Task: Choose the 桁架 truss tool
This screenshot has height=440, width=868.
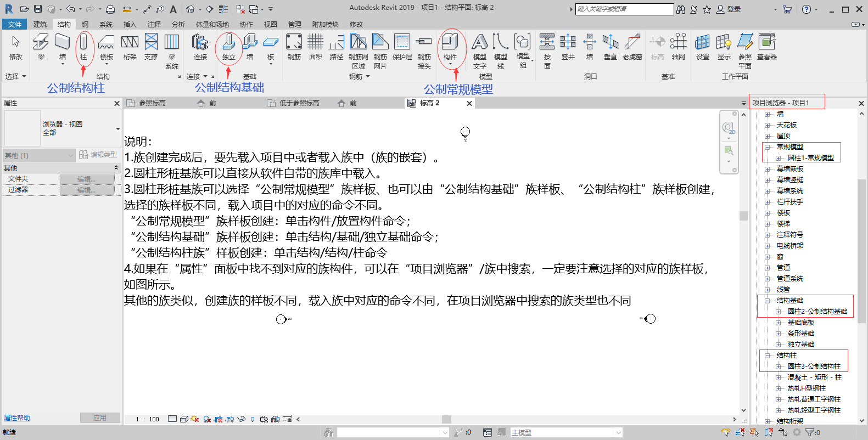Action: pos(130,47)
